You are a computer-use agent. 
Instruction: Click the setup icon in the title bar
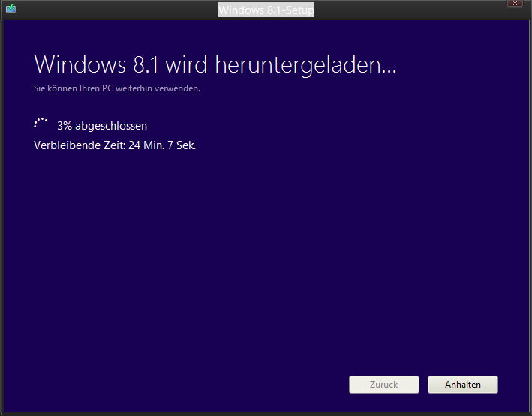11,8
